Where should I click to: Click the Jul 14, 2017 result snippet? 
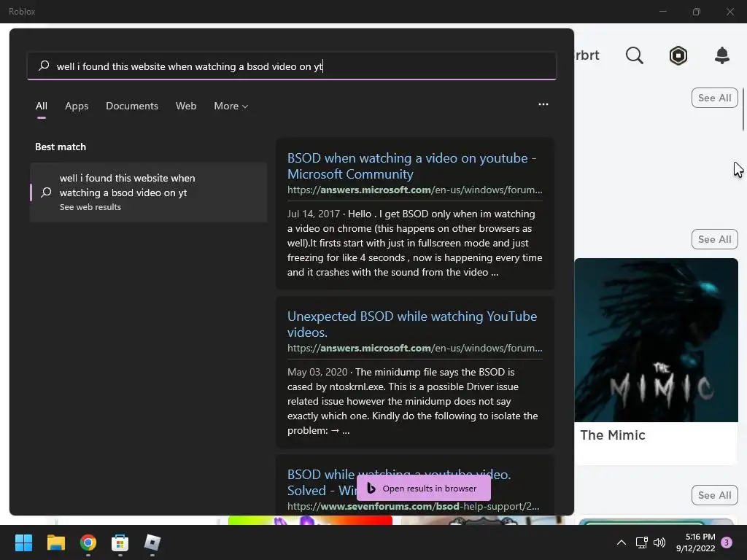pyautogui.click(x=414, y=243)
